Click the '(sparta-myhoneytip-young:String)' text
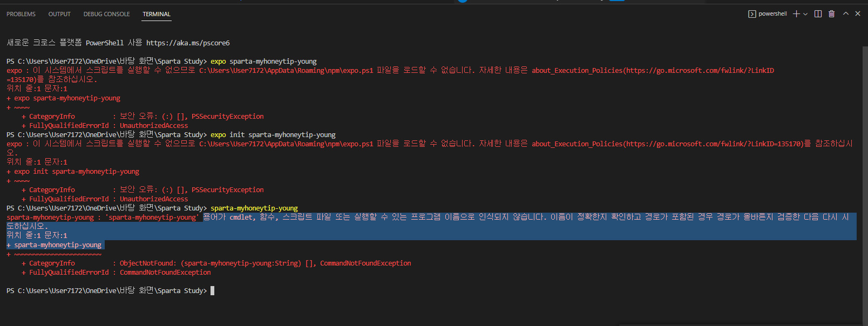The height and width of the screenshot is (326, 868). click(x=241, y=263)
